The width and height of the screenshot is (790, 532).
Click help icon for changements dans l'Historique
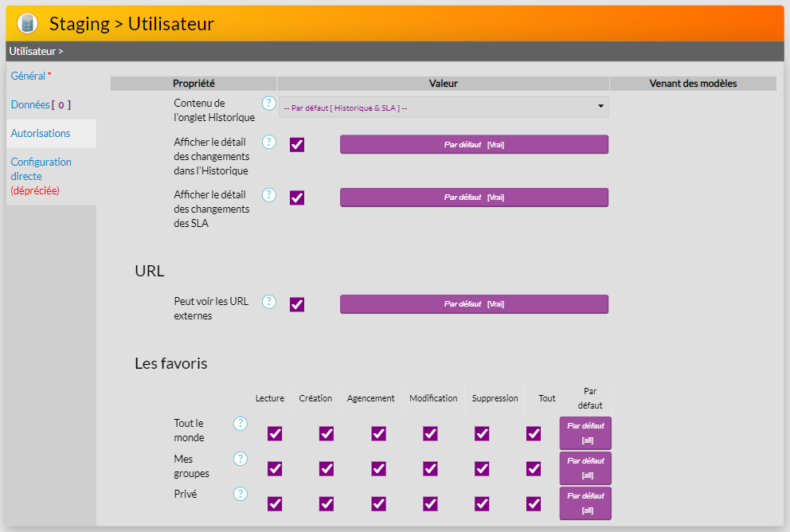[269, 142]
